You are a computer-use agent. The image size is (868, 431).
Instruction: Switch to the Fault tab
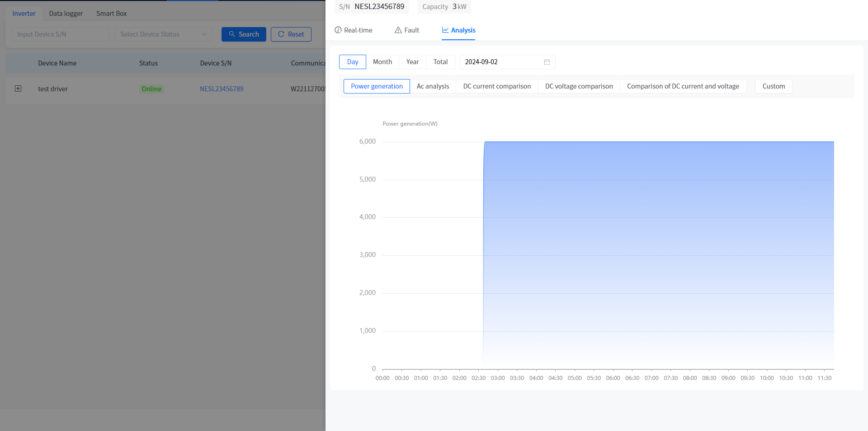click(407, 30)
